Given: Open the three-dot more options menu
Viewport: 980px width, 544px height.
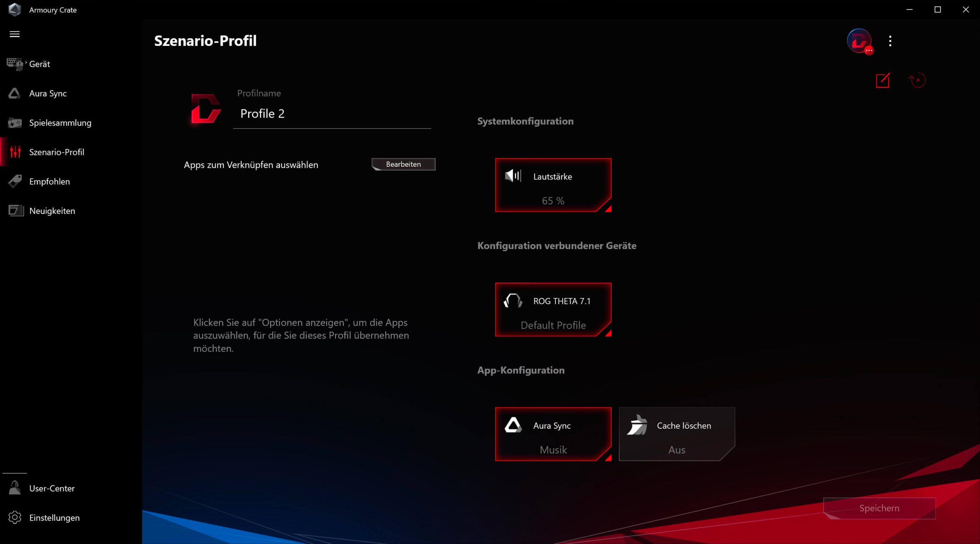Looking at the screenshot, I should pos(890,41).
